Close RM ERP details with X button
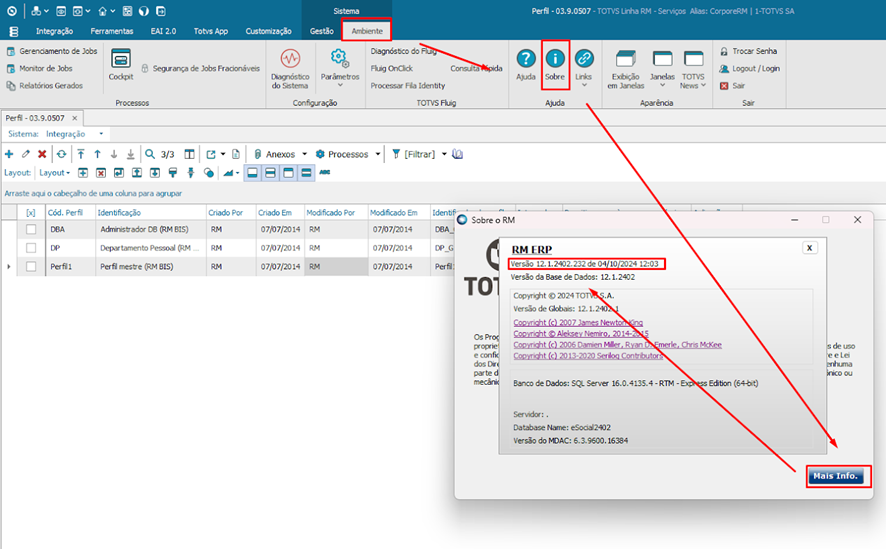 (809, 248)
